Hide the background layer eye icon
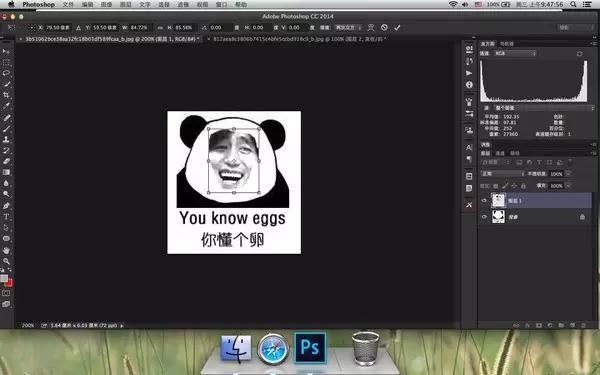 point(484,217)
